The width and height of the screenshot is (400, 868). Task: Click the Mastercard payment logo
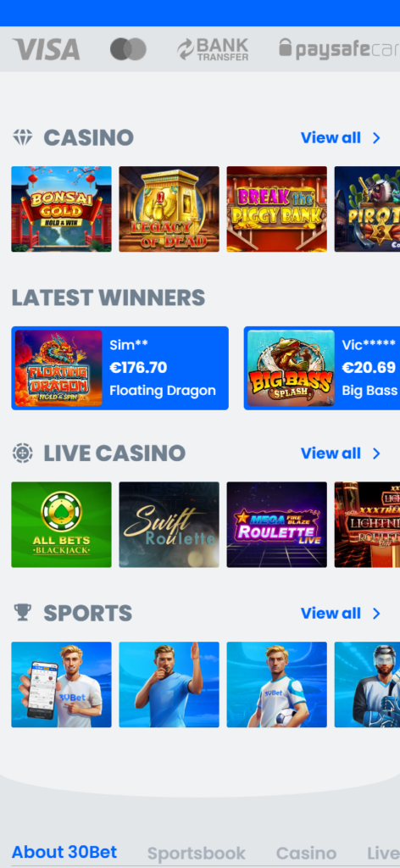click(x=128, y=49)
